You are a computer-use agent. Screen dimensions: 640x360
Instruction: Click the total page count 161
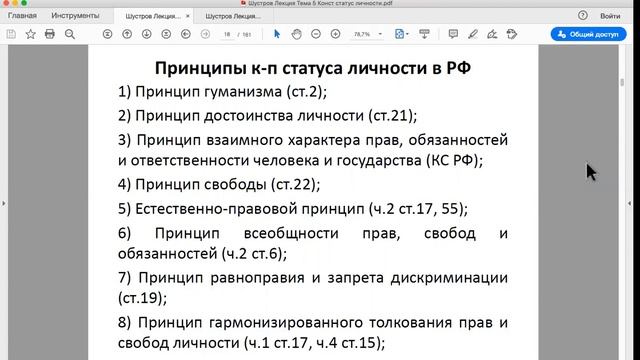[247, 35]
